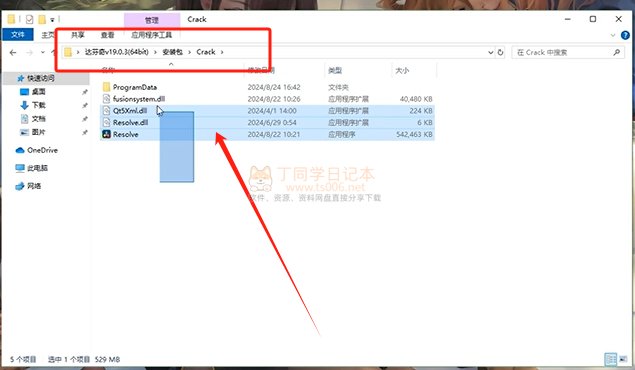Open 文档 in the navigation pane
The image size is (635, 370).
coord(39,119)
